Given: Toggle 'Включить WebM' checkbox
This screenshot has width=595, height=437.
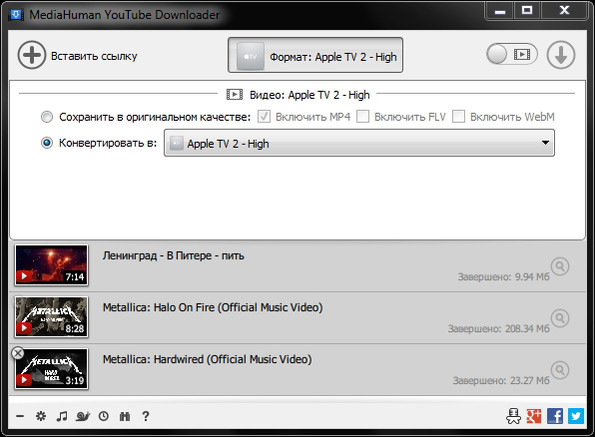Looking at the screenshot, I should (458, 116).
